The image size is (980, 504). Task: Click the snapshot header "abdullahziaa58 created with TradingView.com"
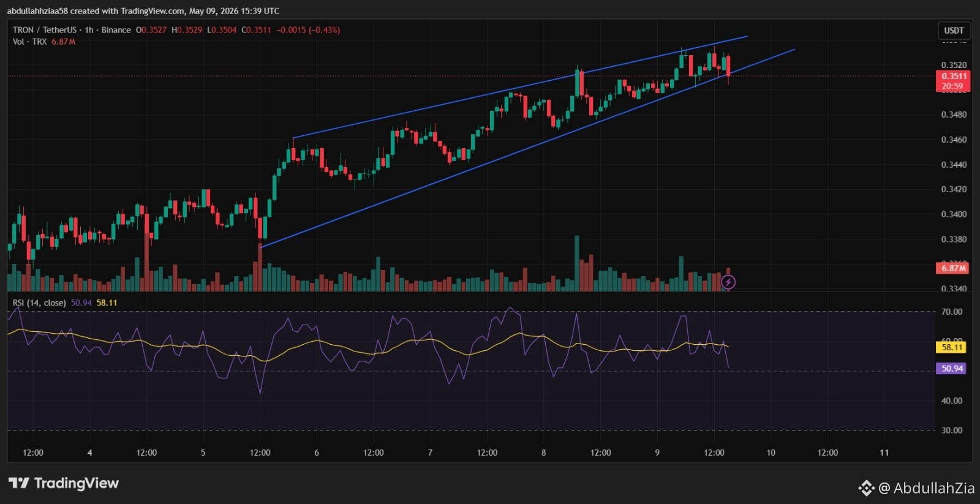pos(96,11)
